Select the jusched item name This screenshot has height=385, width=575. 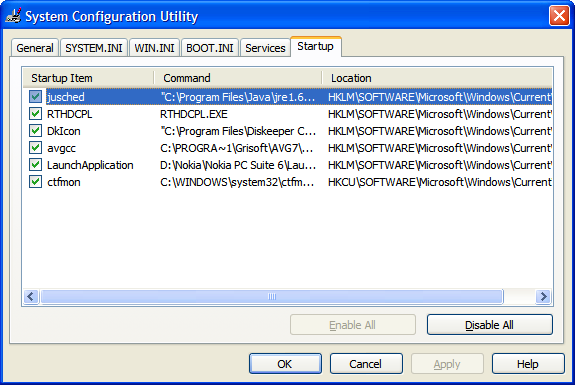pos(66,97)
